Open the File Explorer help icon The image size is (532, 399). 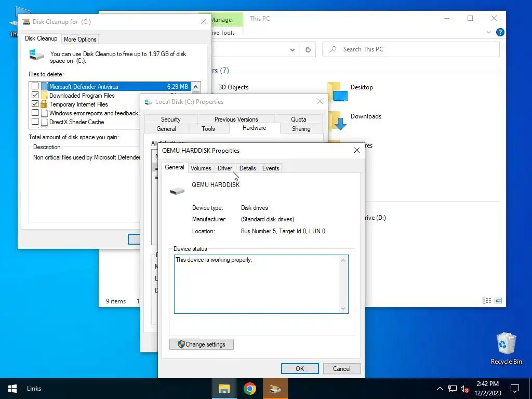tap(500, 33)
